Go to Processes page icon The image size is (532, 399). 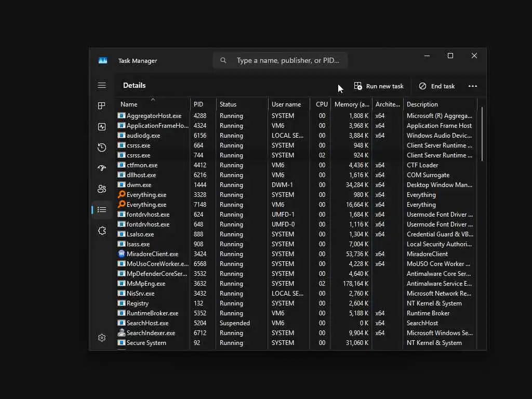[102, 106]
